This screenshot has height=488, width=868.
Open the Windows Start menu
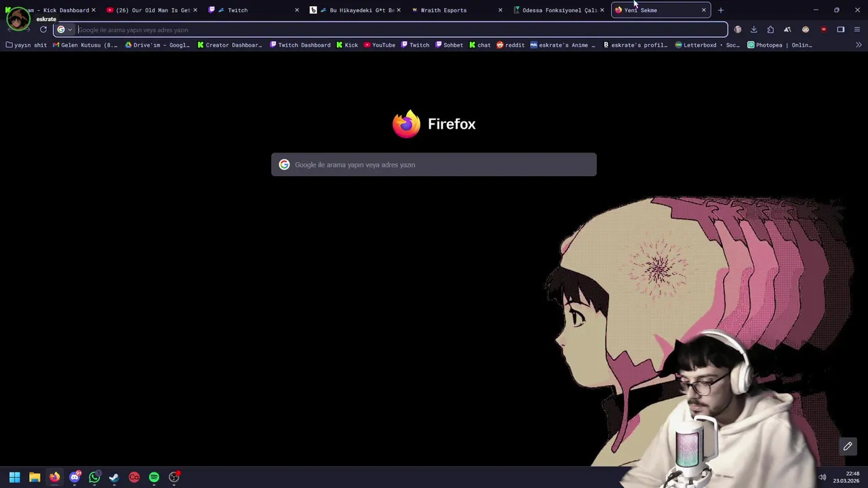click(x=14, y=477)
